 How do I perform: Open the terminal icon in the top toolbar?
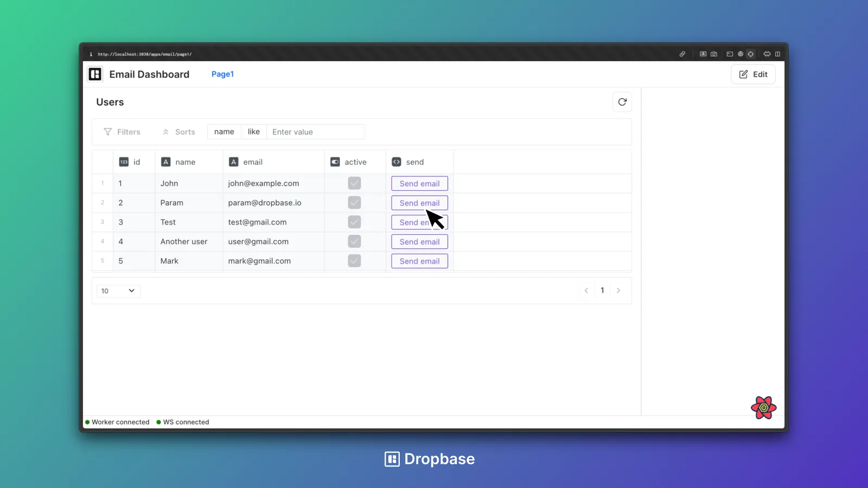[730, 54]
